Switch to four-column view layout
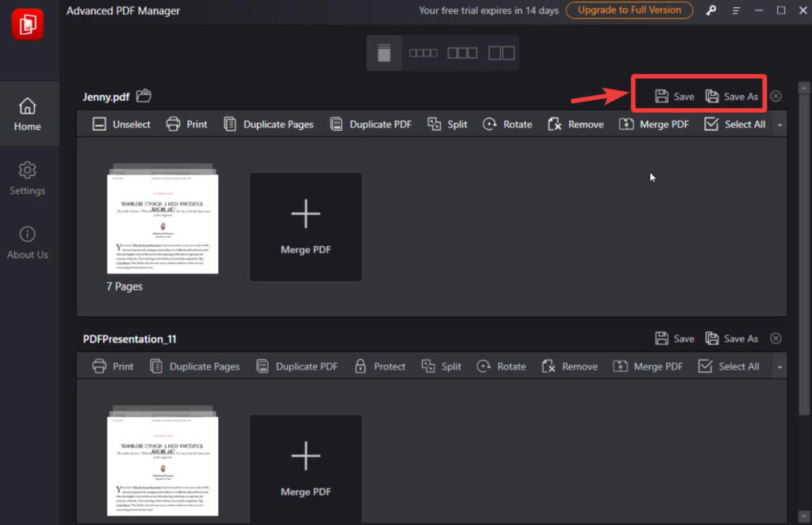The height and width of the screenshot is (525, 812). 423,53
